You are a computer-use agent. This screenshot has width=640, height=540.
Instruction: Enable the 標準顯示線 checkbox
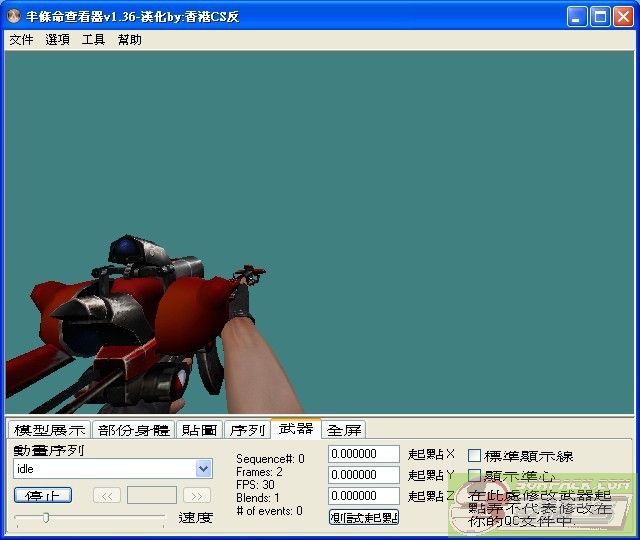tap(475, 456)
